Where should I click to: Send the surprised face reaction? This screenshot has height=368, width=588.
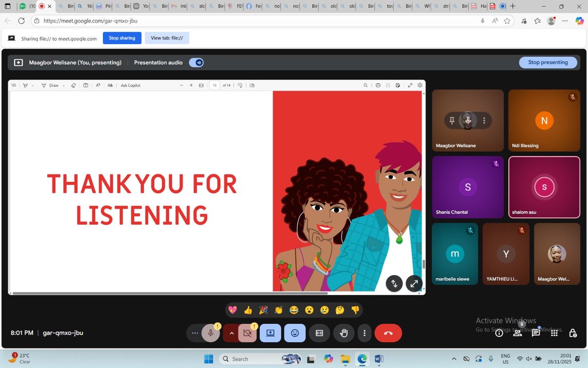coord(309,310)
